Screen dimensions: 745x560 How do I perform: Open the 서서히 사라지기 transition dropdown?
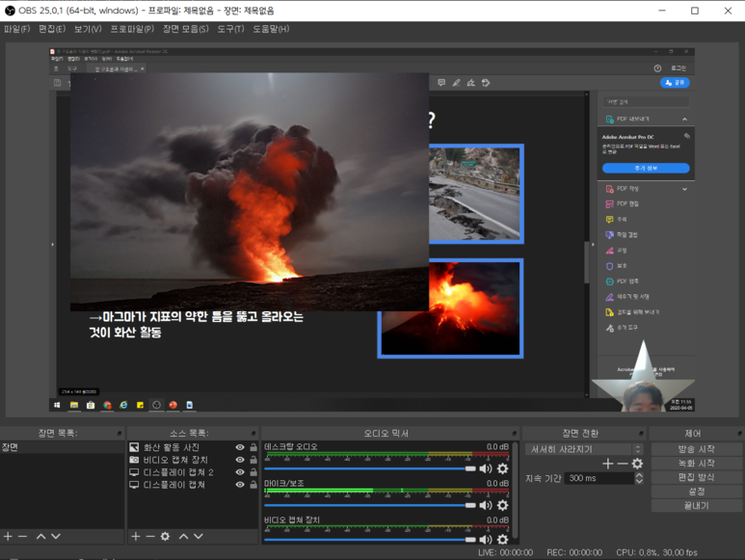click(x=584, y=449)
